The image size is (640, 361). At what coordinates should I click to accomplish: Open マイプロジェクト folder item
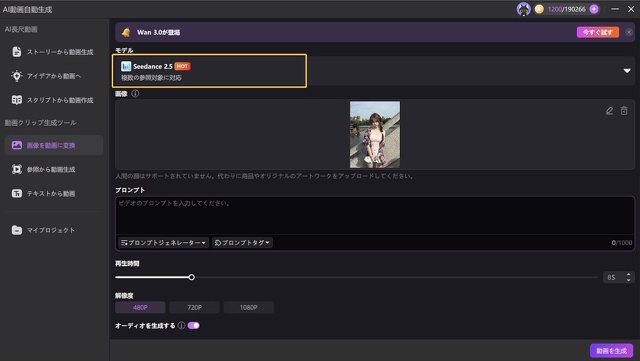[x=53, y=230]
